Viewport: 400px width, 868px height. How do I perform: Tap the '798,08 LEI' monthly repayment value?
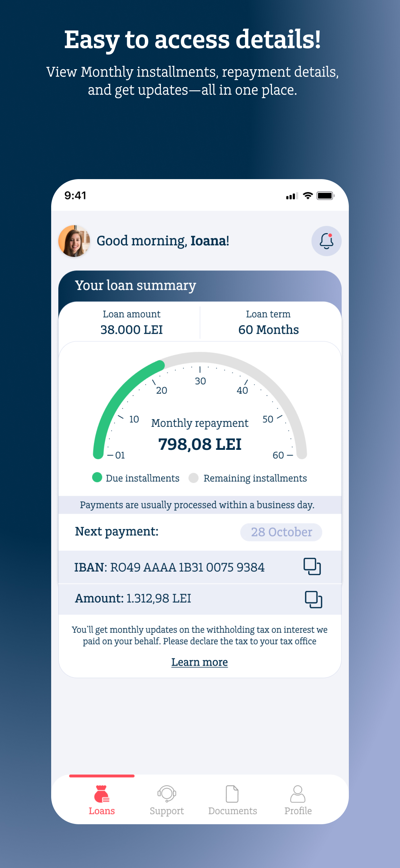click(x=200, y=444)
